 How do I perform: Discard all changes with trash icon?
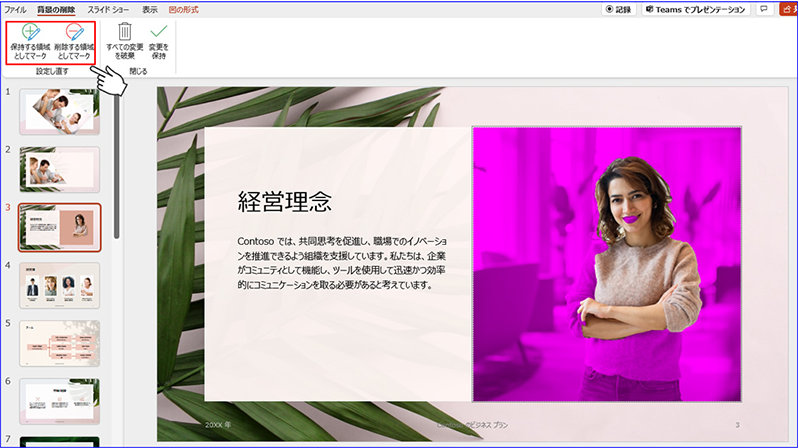click(x=125, y=41)
